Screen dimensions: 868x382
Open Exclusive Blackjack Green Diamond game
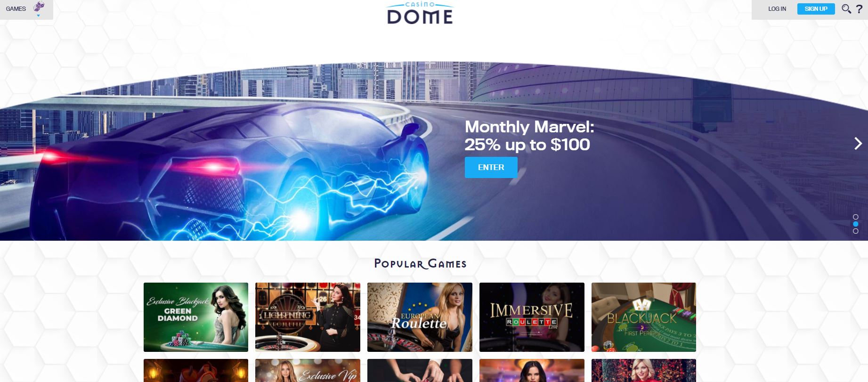point(196,317)
